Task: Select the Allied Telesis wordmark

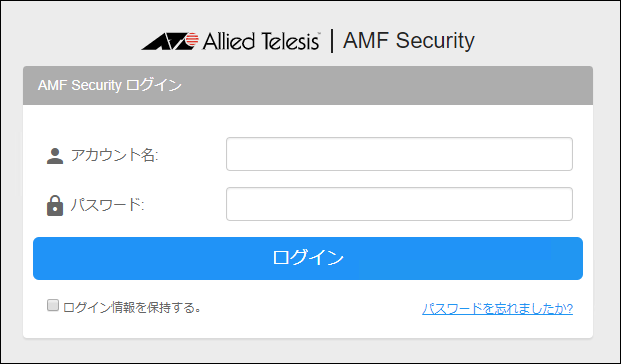Action: click(261, 41)
